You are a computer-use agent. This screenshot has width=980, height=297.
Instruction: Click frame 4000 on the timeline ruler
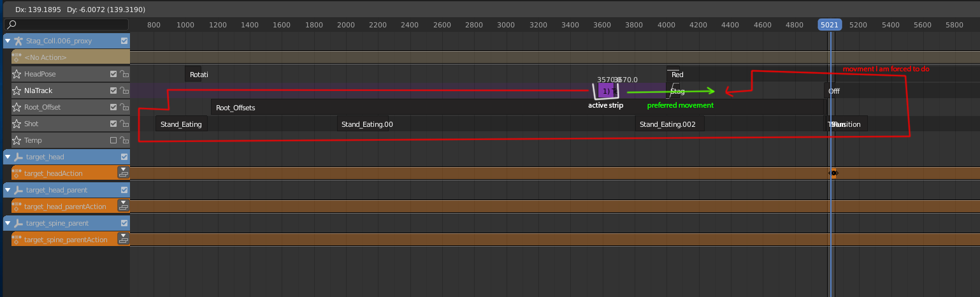[667, 25]
